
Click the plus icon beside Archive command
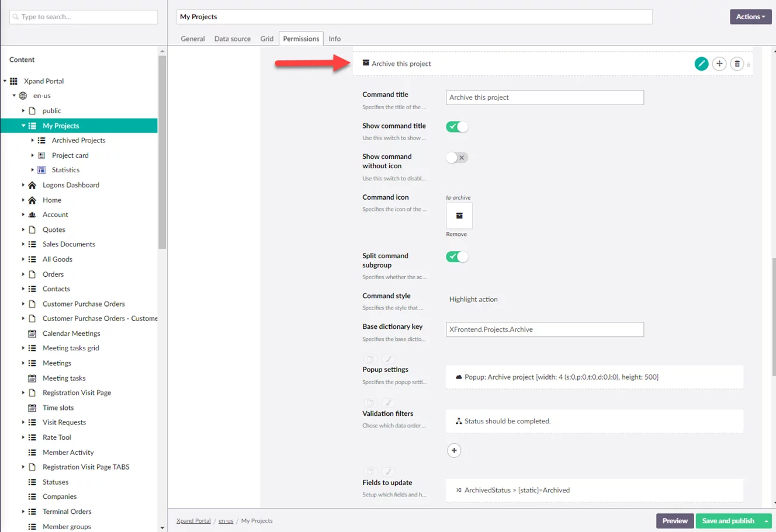[719, 64]
